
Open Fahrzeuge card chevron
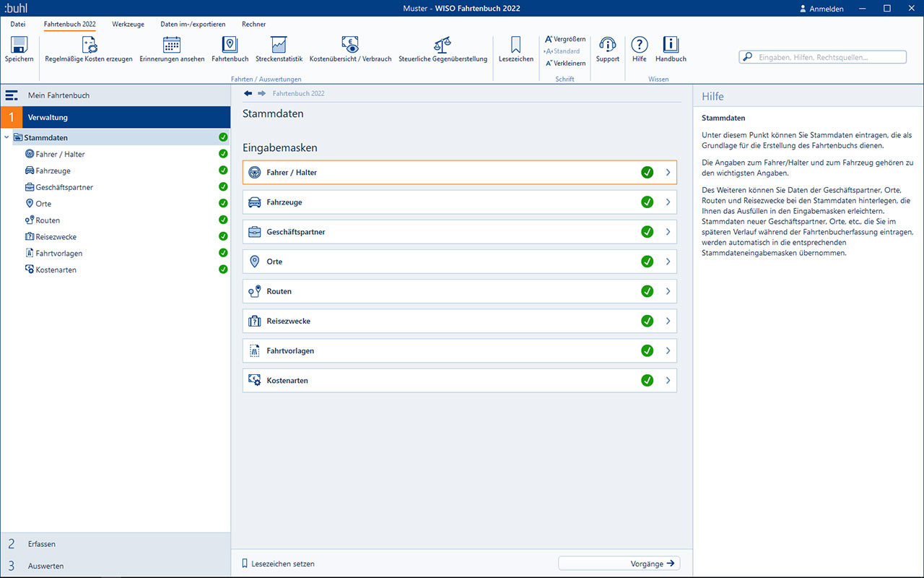(668, 202)
